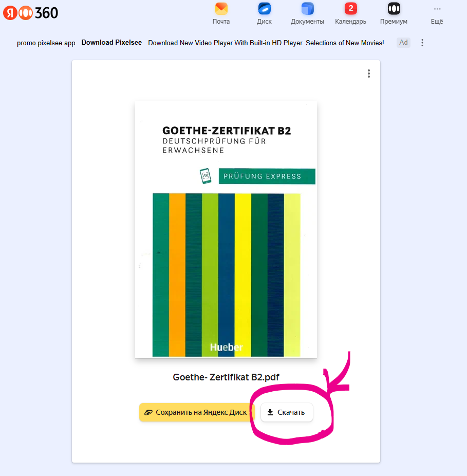Click the Download Pixelsee ad headline
Screen dimensions: 467x476
click(x=111, y=43)
